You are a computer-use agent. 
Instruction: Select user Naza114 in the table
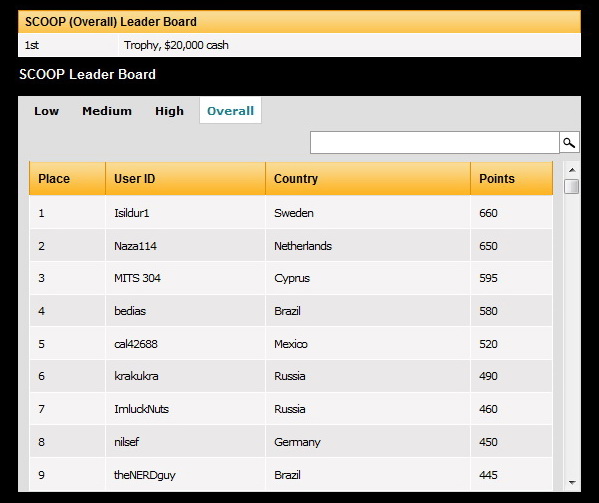click(135, 246)
